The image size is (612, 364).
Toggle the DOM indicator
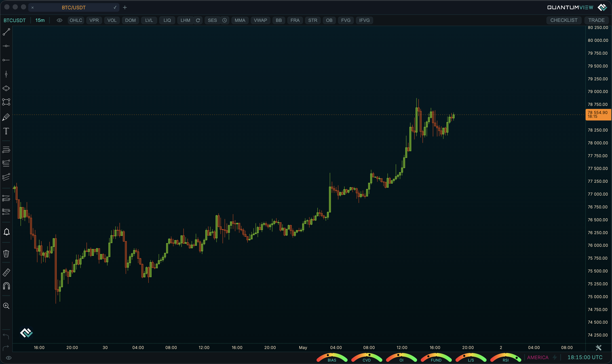[130, 20]
